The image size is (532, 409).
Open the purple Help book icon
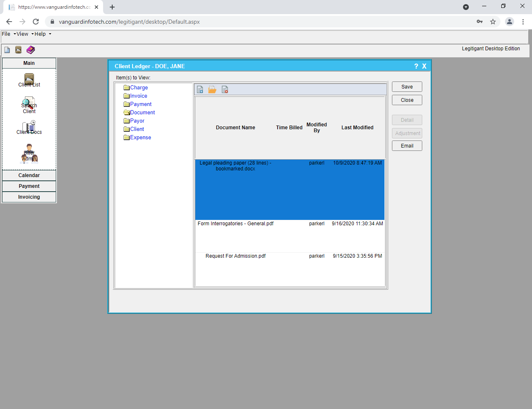point(30,49)
